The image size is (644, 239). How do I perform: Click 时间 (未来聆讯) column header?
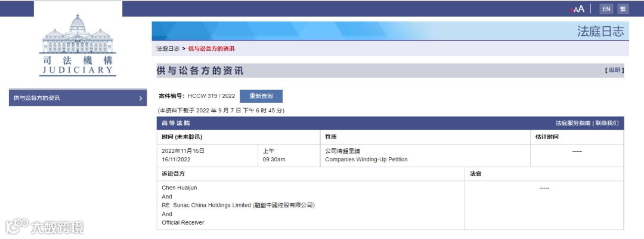[182, 137]
